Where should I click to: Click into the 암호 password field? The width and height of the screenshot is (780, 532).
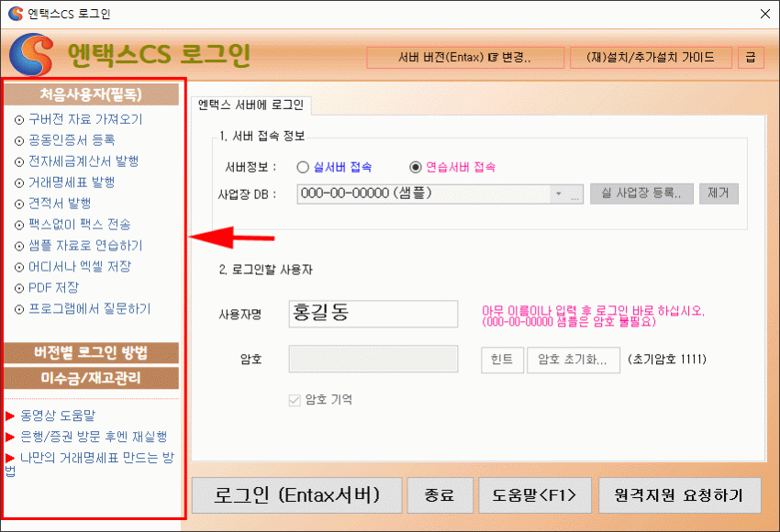click(373, 359)
